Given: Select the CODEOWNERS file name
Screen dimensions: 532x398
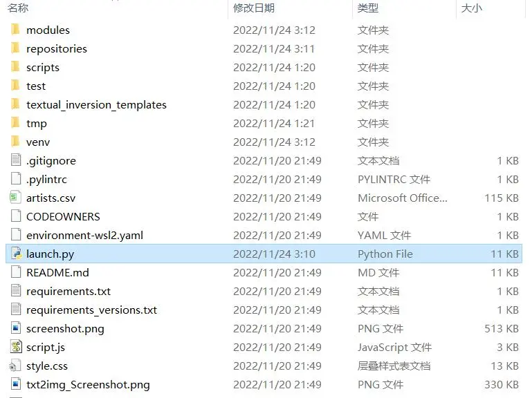Looking at the screenshot, I should point(63,217).
